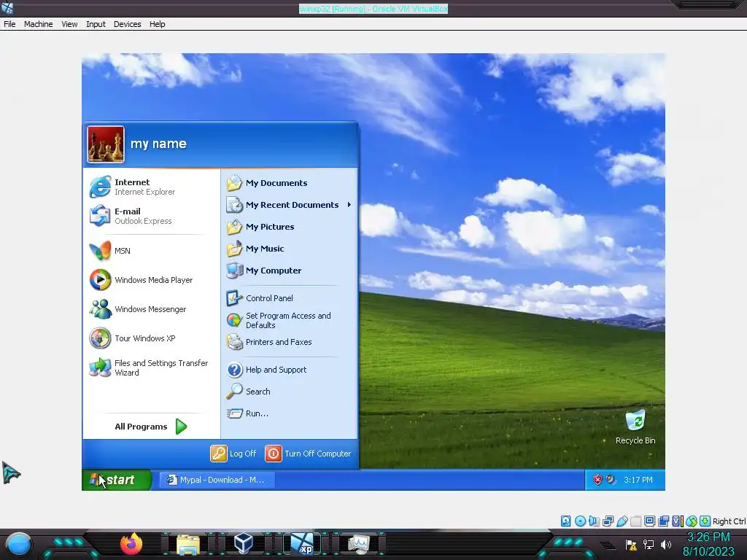Click VirtualBox network status icon

[608, 521]
